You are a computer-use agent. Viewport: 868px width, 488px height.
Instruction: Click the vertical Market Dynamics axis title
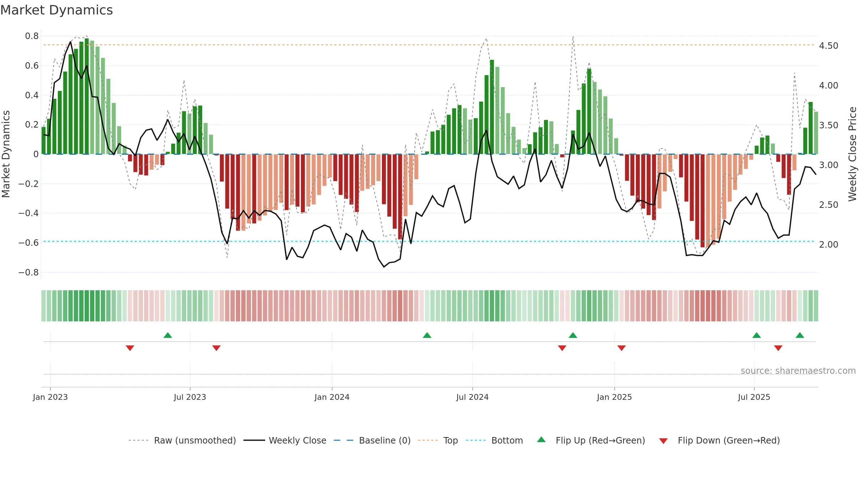[6, 154]
